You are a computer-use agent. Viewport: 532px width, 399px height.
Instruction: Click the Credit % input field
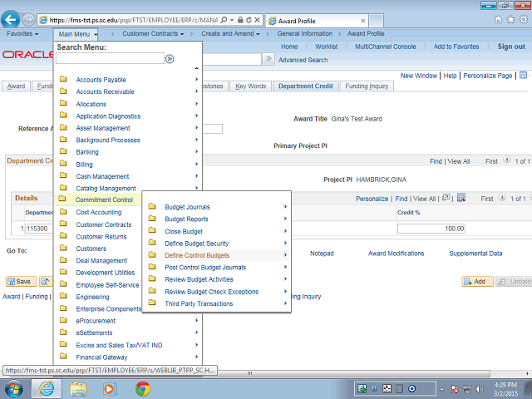click(431, 228)
